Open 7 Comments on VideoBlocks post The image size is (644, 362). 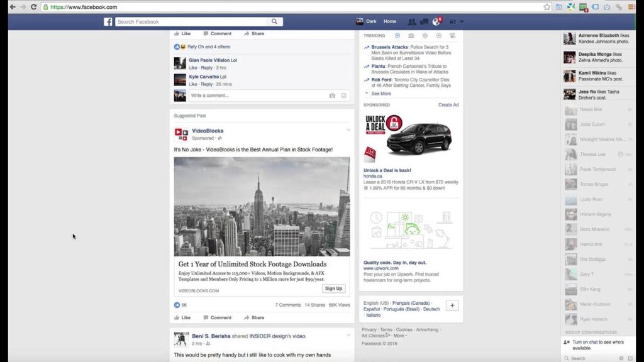pos(288,305)
